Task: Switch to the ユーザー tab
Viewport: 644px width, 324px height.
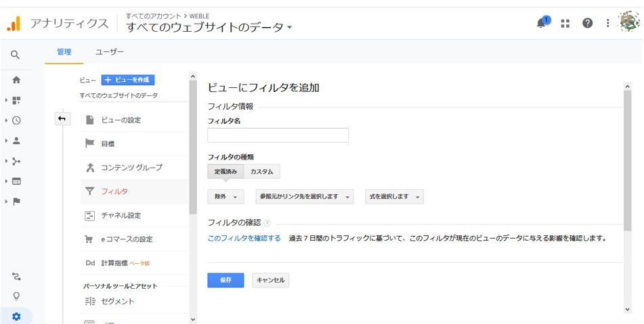Action: pyautogui.click(x=110, y=52)
